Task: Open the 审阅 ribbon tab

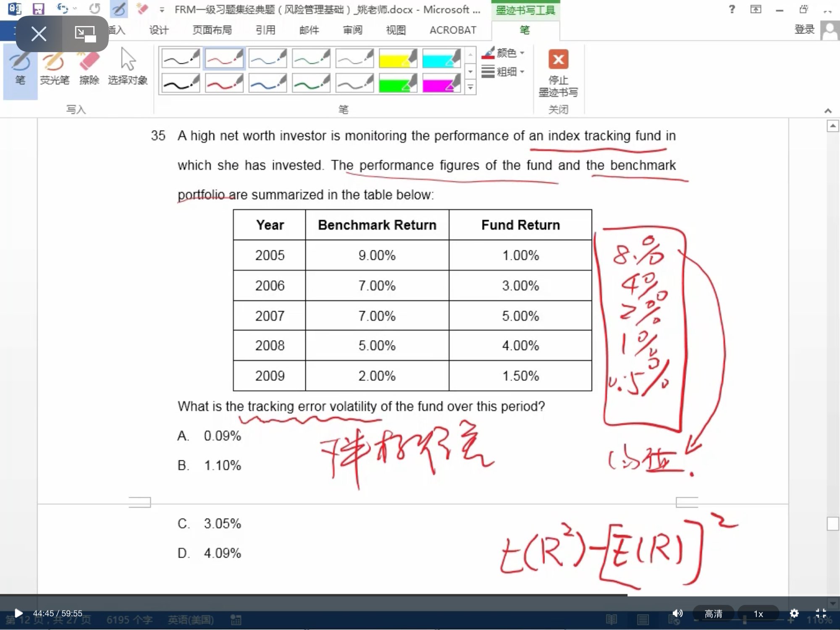Action: click(352, 30)
